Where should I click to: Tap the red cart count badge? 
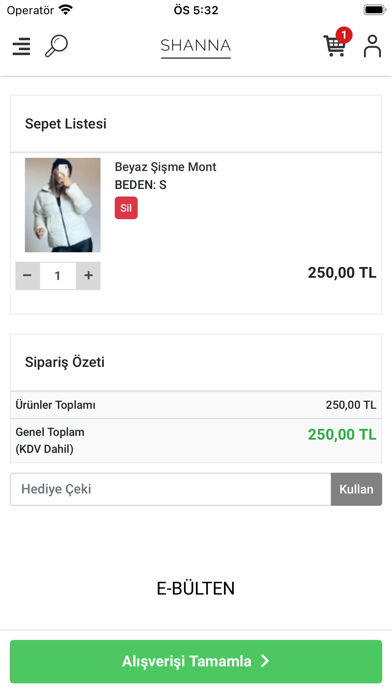344,35
